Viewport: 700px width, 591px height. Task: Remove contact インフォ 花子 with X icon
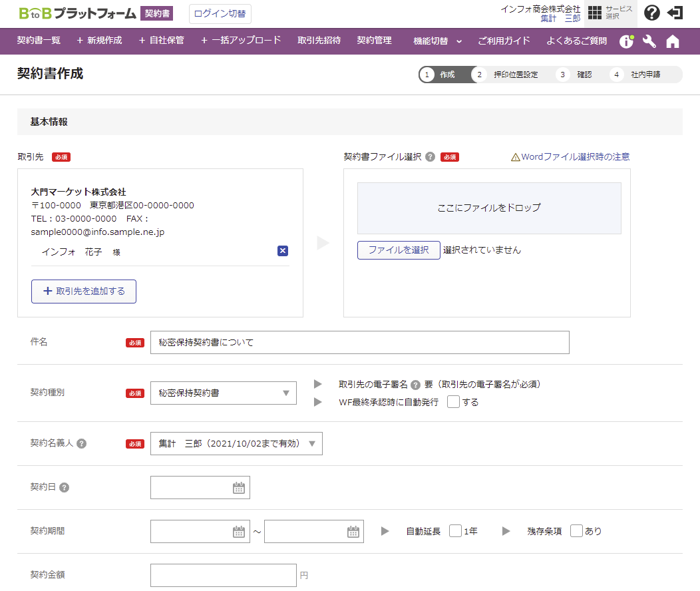tap(283, 251)
